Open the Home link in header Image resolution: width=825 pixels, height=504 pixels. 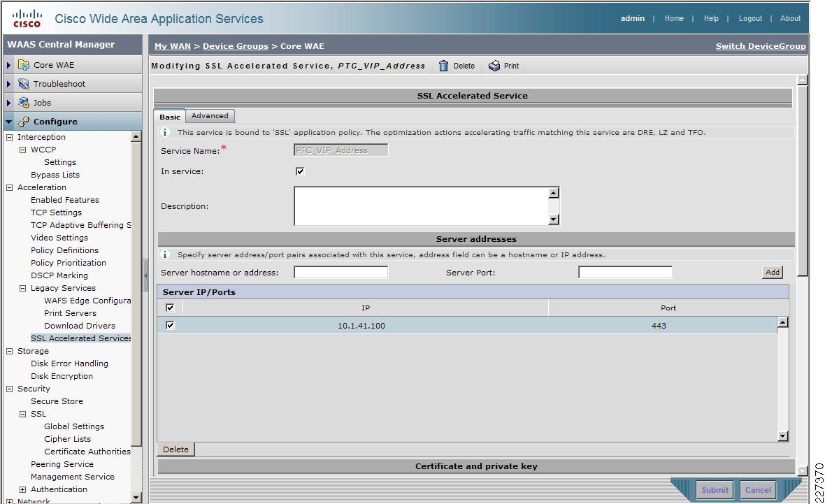pos(674,18)
